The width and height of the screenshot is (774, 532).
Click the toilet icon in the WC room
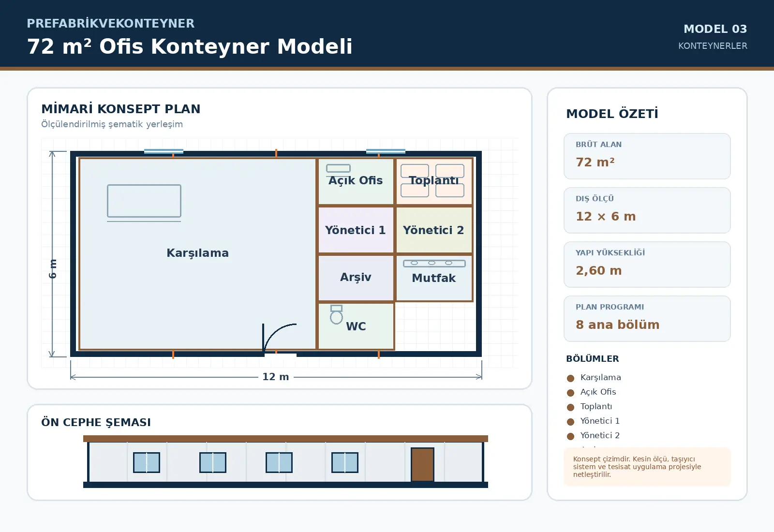pyautogui.click(x=337, y=314)
